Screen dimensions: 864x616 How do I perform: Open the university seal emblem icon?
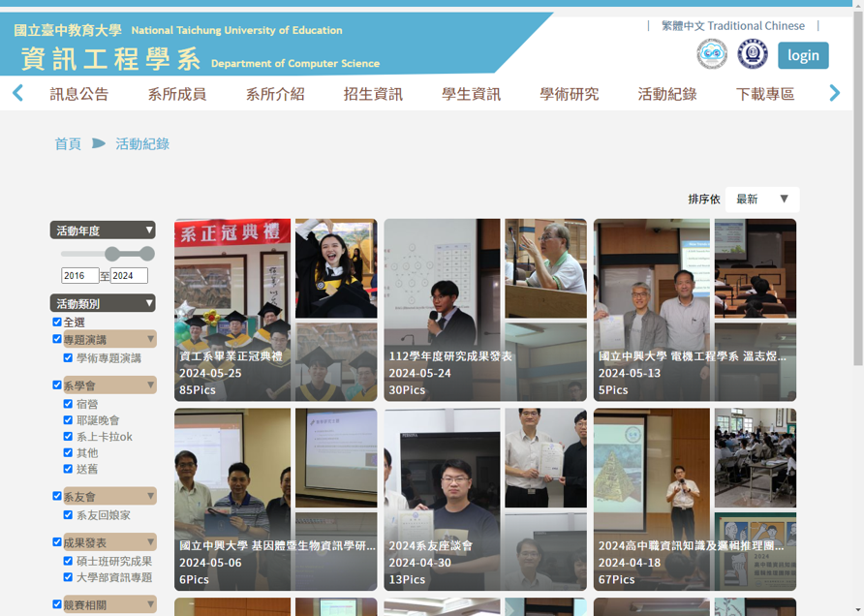coord(753,54)
